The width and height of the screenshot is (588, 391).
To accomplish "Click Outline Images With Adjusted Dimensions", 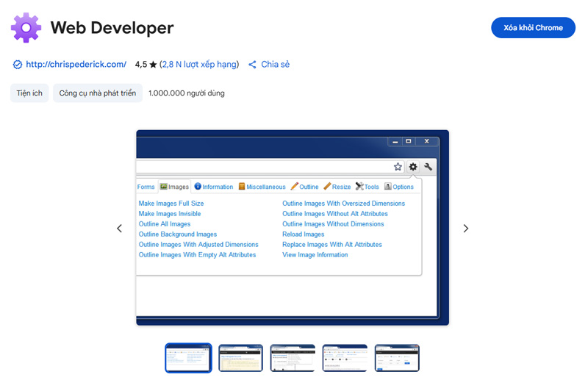I will [198, 245].
